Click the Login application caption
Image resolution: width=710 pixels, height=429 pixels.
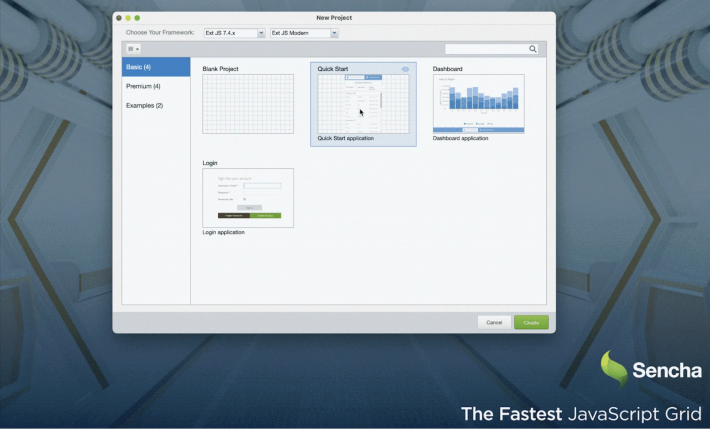(224, 232)
